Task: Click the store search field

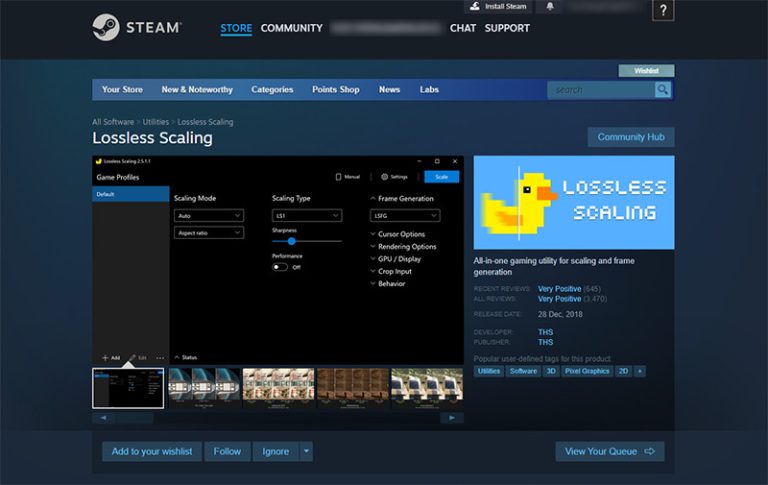Action: tap(600, 90)
